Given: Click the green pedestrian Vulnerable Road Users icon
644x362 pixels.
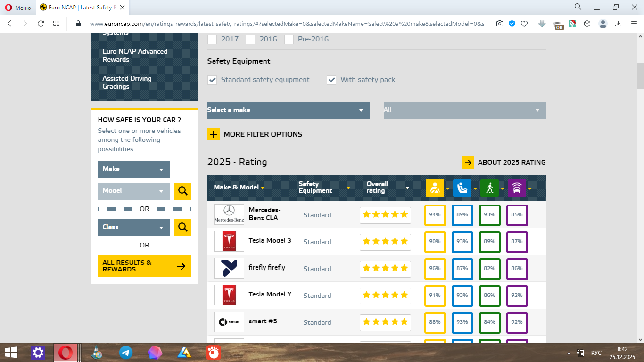Looking at the screenshot, I should click(489, 188).
